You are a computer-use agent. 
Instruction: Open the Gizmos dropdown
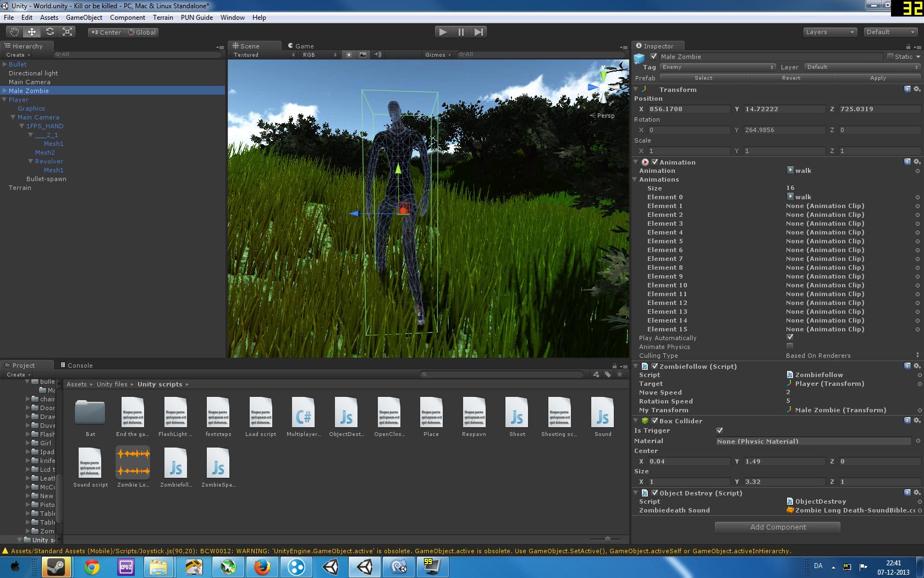coord(438,54)
